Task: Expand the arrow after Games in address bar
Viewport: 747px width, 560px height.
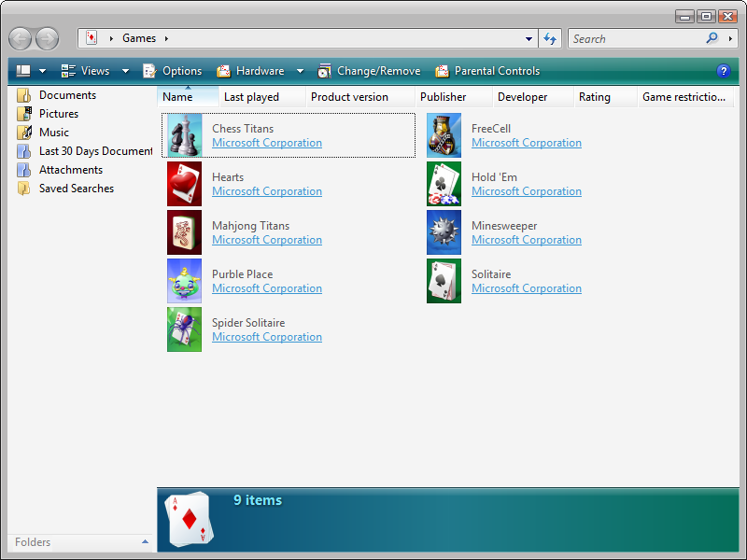Action: 166,38
